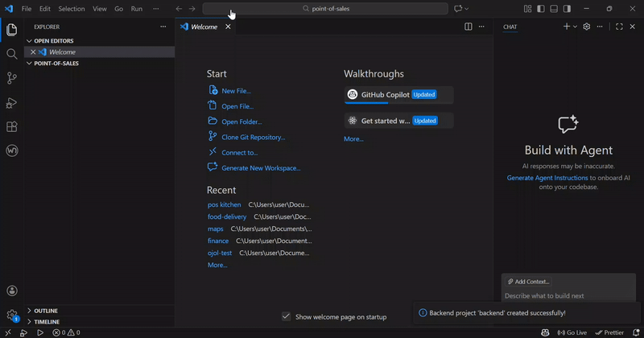
Task: Open the Search view in activity bar
Action: 12,54
